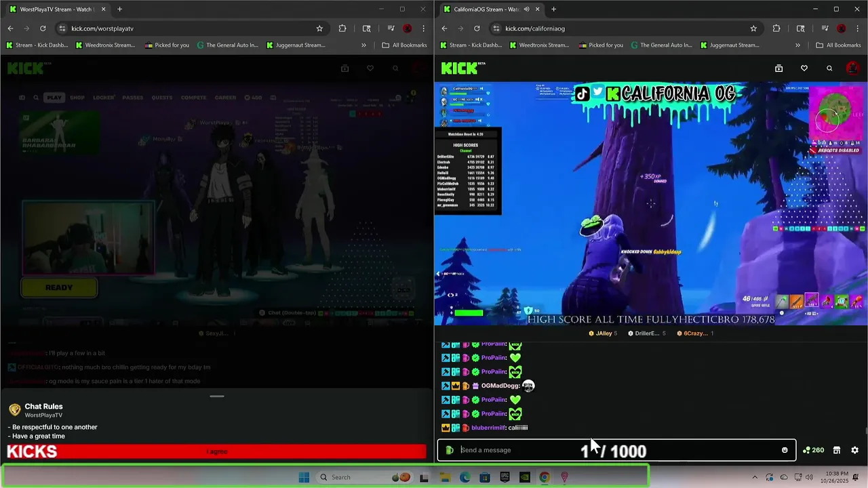
Task: Open Juggernaut Stream bookmark in CaliforniaOG window
Action: [x=729, y=45]
